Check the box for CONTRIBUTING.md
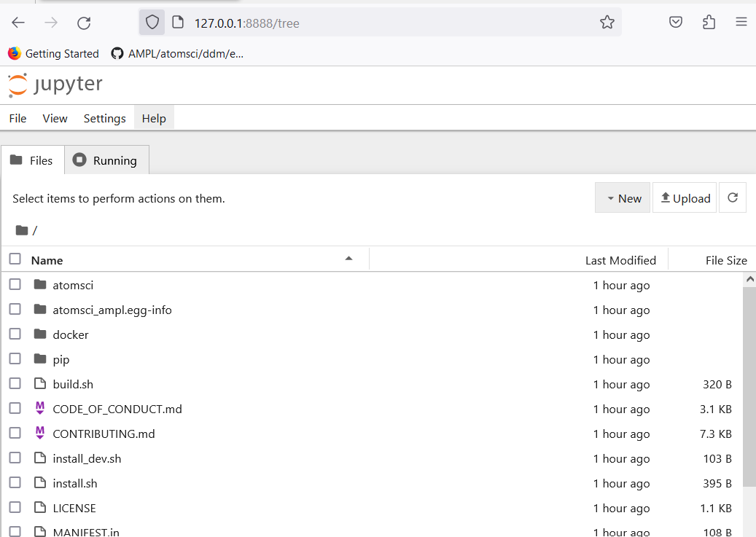The width and height of the screenshot is (756, 537). click(15, 433)
